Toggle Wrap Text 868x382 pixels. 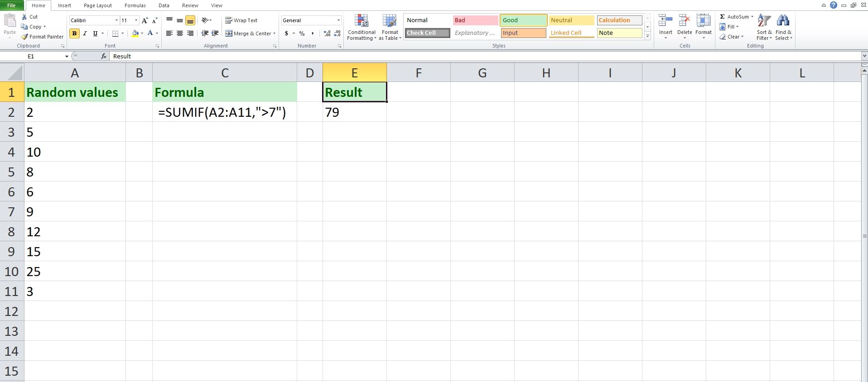tap(241, 20)
